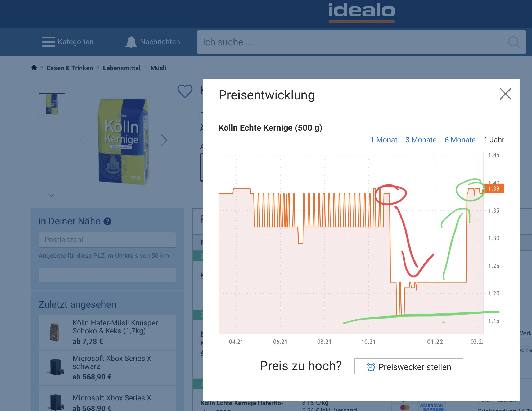Open the Essen & Trinken breadcrumb link
The width and height of the screenshot is (532, 411).
[x=70, y=68]
